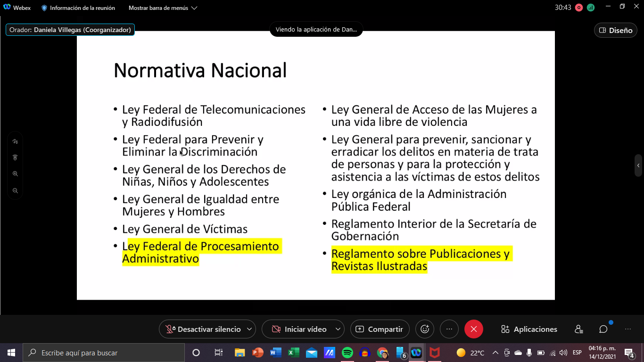Click Ley General de Víctimas bullet

(x=185, y=229)
